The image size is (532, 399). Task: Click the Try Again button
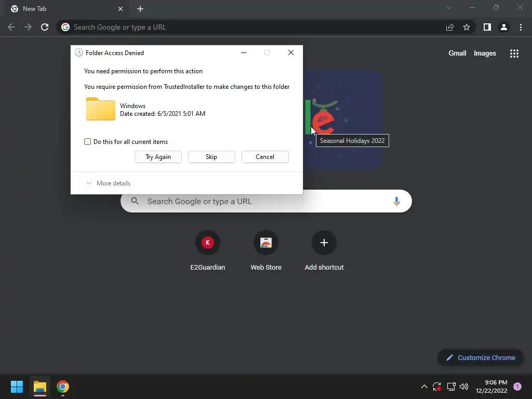pyautogui.click(x=158, y=157)
